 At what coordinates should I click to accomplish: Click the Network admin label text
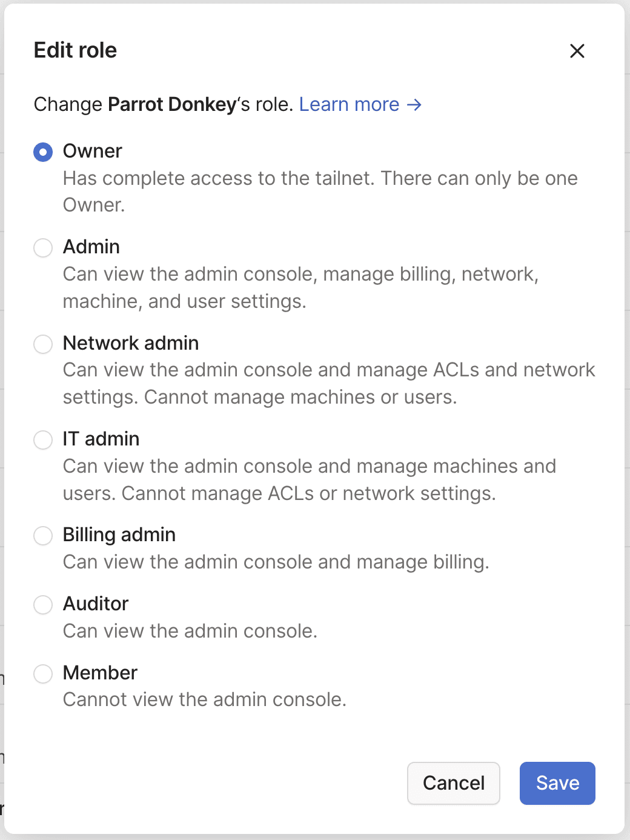131,343
